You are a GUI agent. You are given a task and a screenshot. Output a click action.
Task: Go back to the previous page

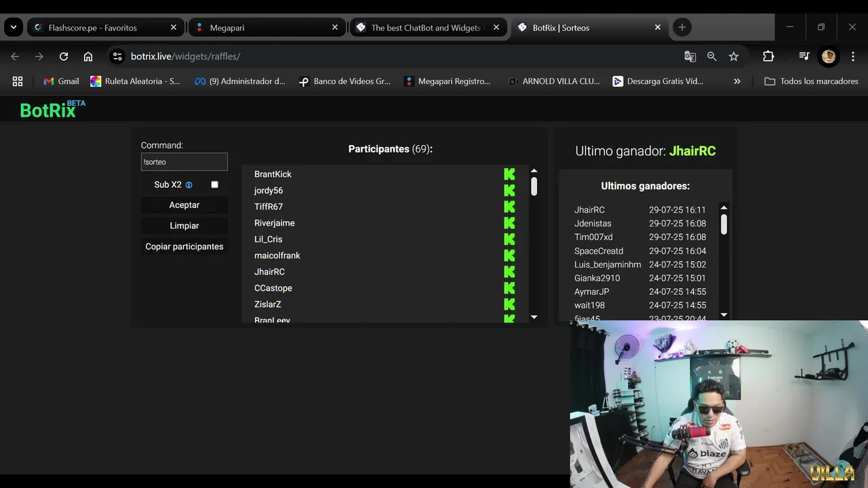[x=15, y=56]
